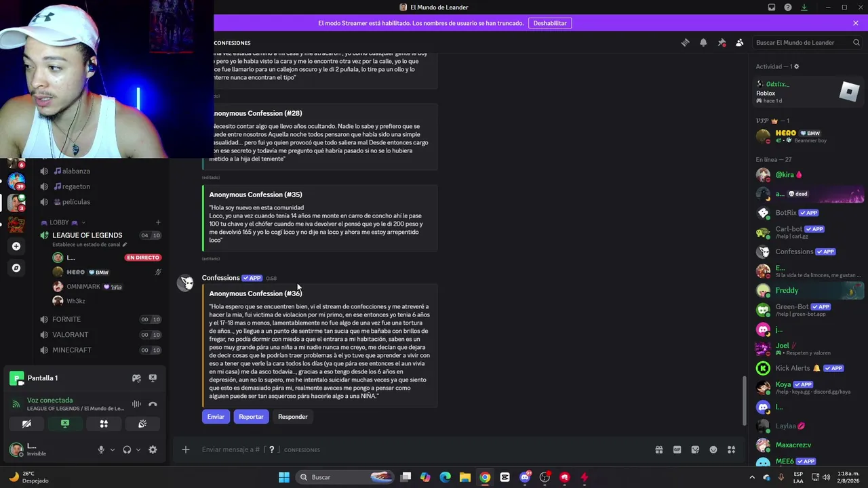
Task: Click the Responder button
Action: [x=293, y=417]
